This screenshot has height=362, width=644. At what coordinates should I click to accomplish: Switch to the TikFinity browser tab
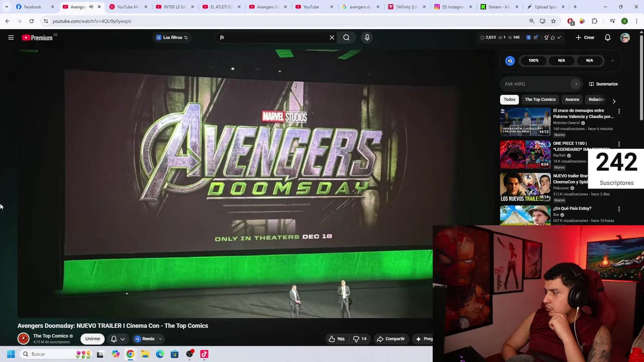407,7
